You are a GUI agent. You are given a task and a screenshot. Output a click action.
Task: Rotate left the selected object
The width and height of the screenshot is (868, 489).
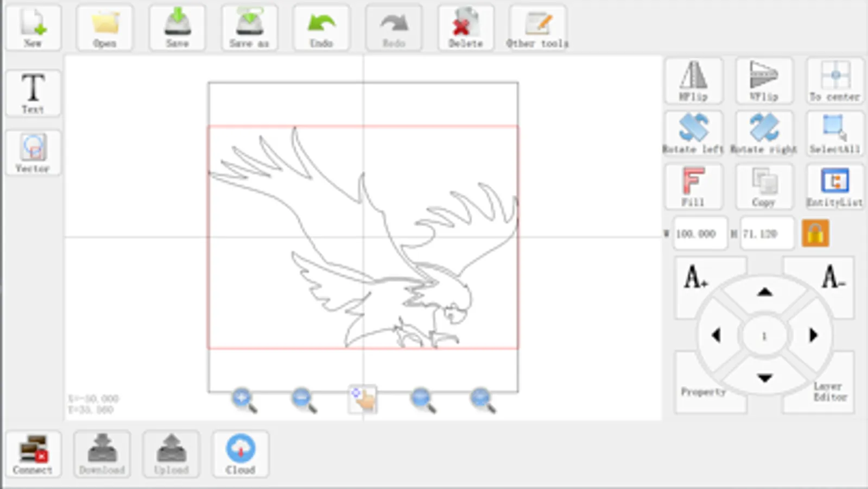point(694,134)
